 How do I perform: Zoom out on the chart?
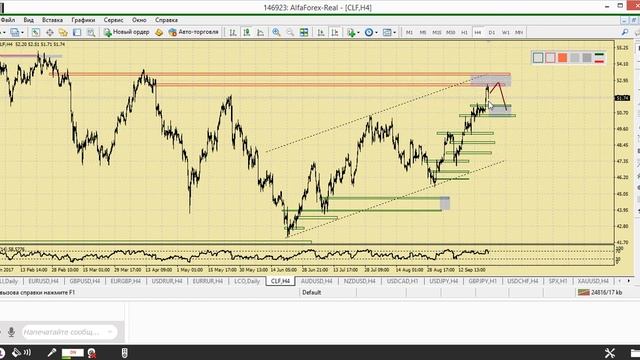tap(290, 32)
